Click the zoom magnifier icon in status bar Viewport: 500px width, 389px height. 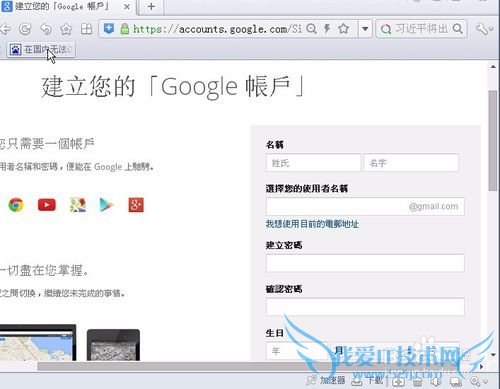pos(475,381)
